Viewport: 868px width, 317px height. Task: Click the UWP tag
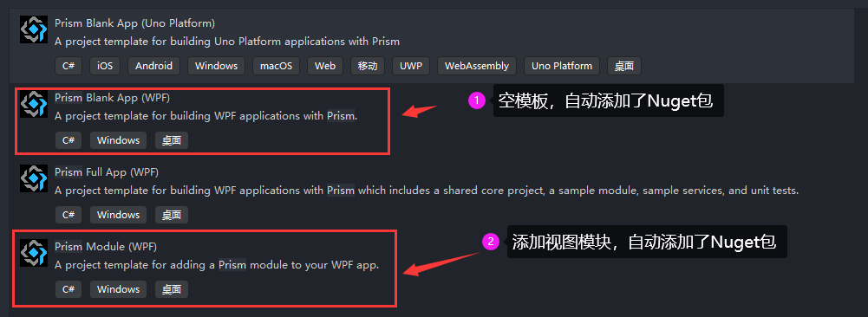pyautogui.click(x=411, y=66)
